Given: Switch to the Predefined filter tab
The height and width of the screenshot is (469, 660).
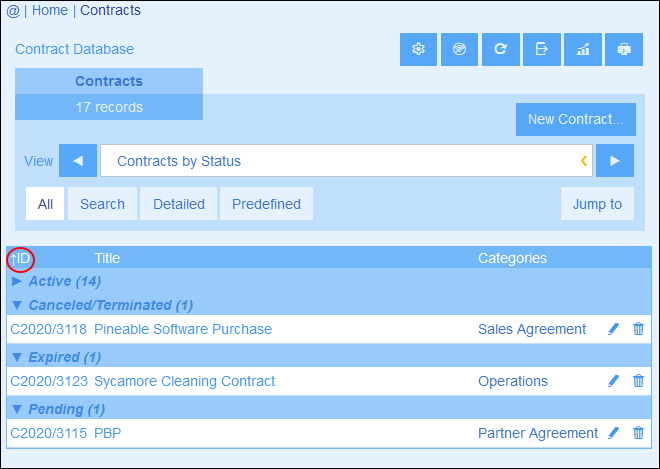Looking at the screenshot, I should click(x=266, y=204).
